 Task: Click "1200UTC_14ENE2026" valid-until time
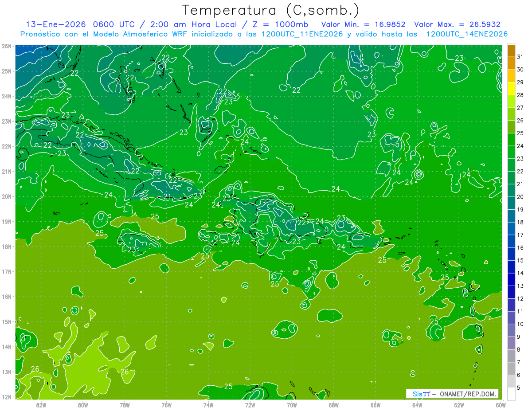(466, 34)
